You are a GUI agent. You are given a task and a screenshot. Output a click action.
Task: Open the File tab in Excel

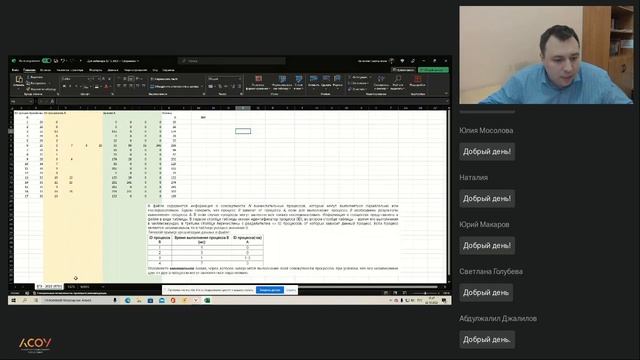(15, 70)
